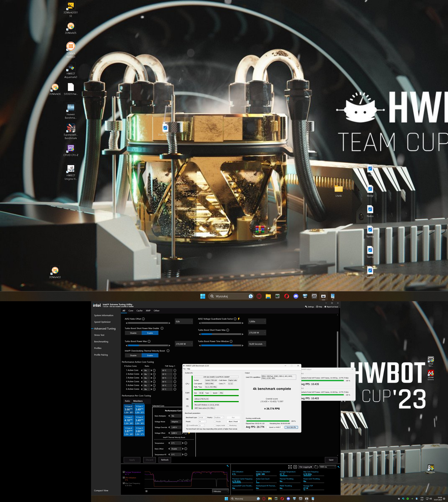
Task: Click the wrench icon above the monitoring graph
Action: click(227, 466)
